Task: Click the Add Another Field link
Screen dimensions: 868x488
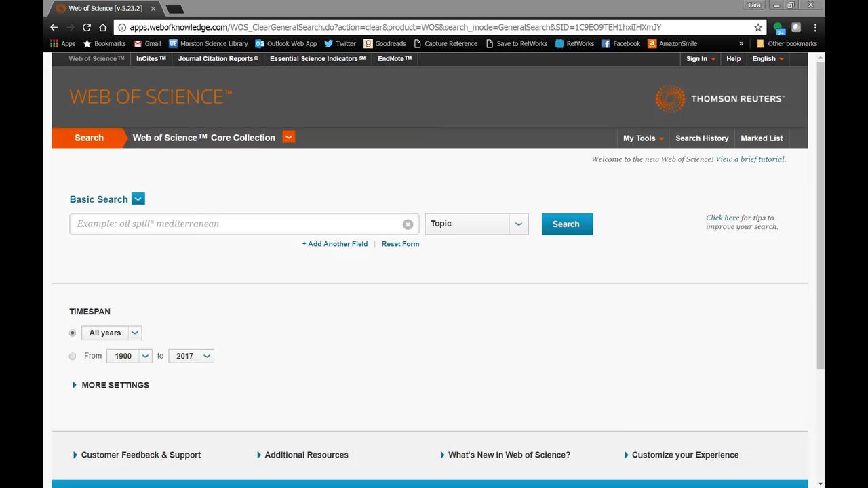Action: coord(335,244)
